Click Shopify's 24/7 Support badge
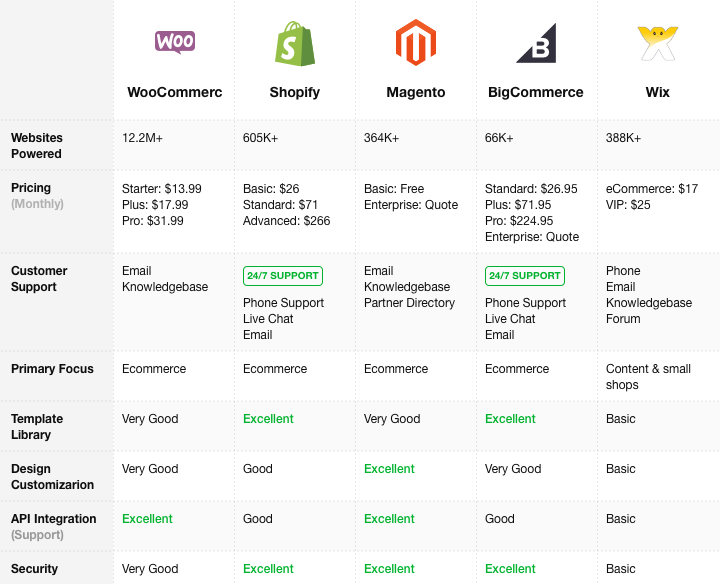The image size is (720, 584). pyautogui.click(x=282, y=275)
